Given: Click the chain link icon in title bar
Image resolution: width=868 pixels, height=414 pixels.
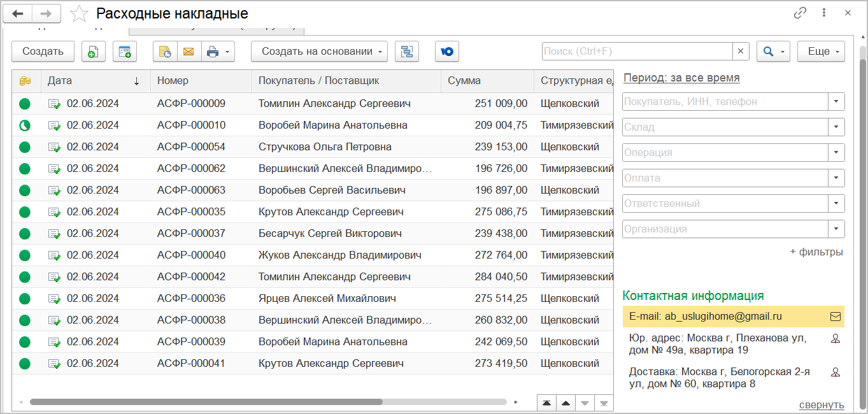Looking at the screenshot, I should pos(800,13).
